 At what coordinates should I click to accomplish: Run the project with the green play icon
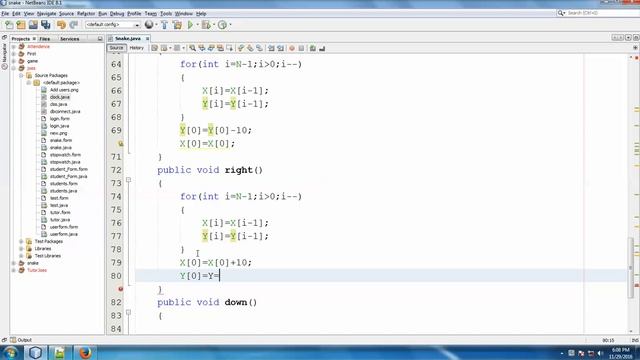[190, 25]
